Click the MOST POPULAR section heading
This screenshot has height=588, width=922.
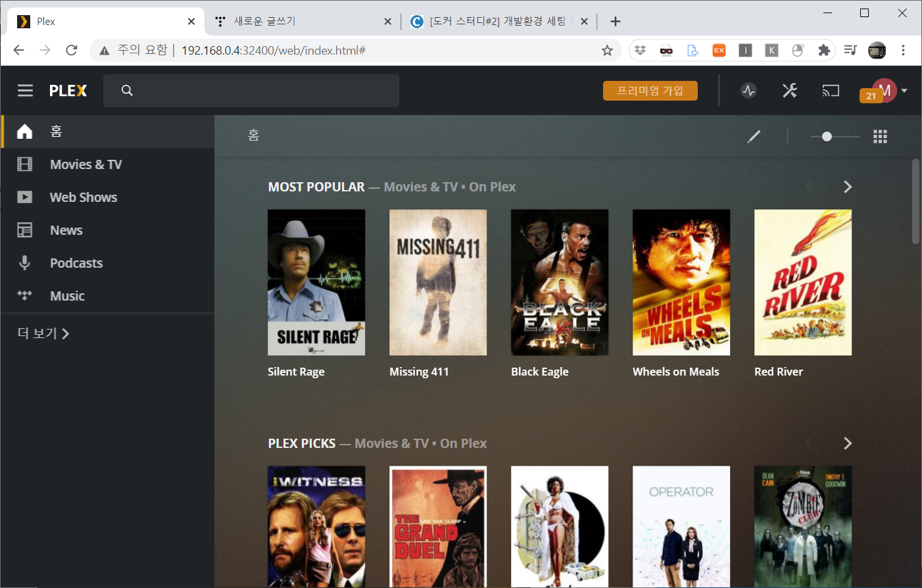pyautogui.click(x=316, y=187)
